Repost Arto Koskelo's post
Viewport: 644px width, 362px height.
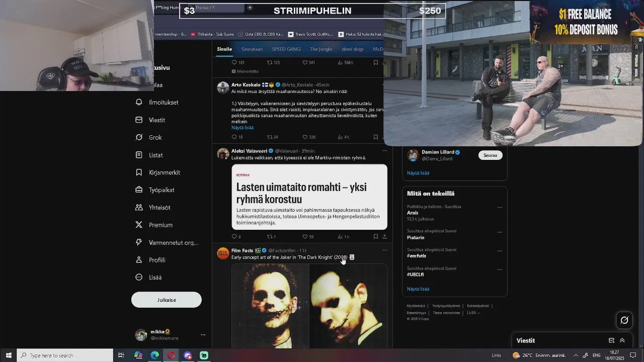[x=270, y=137]
